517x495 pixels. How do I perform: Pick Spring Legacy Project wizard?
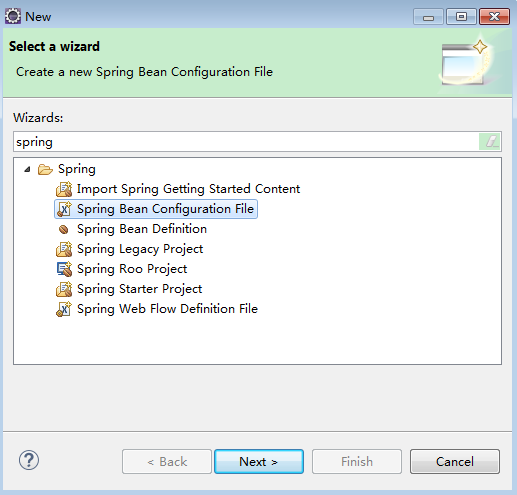tap(140, 249)
